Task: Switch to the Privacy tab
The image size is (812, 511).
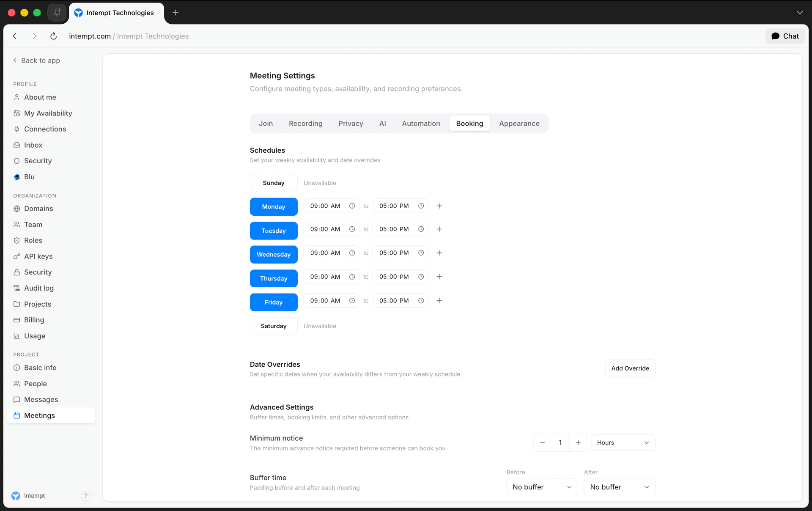Action: [x=351, y=124]
